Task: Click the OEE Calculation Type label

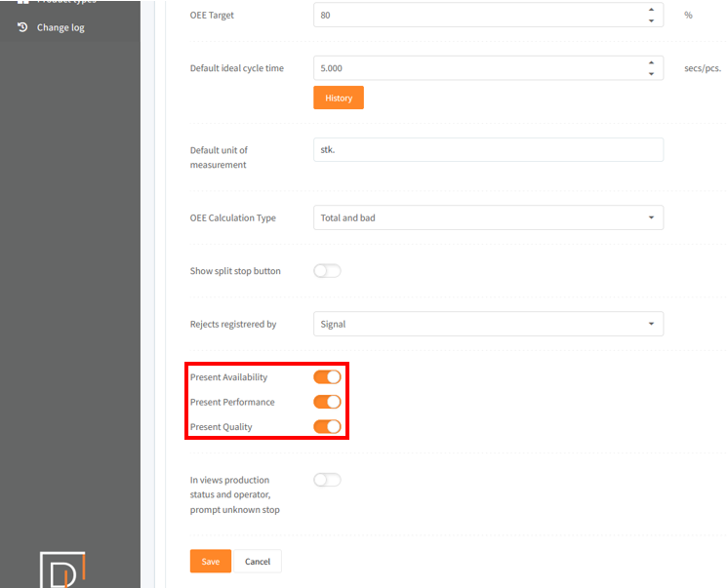Action: (232, 217)
